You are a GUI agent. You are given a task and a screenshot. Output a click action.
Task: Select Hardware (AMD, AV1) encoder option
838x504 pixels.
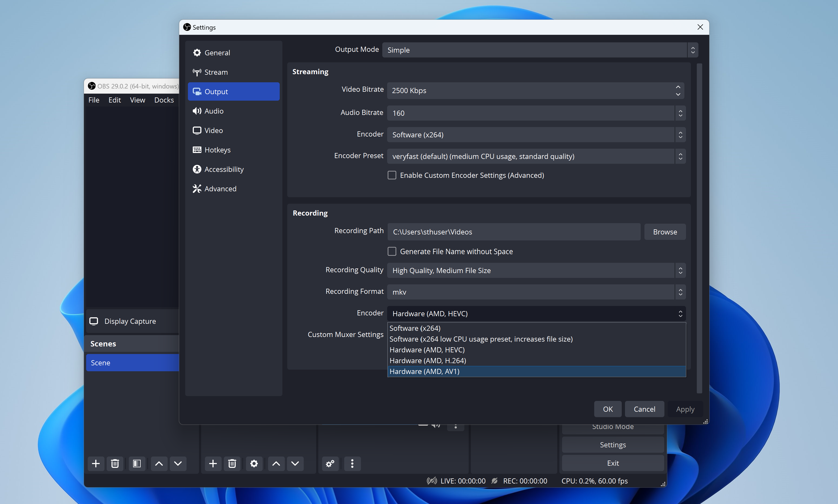[x=424, y=371]
